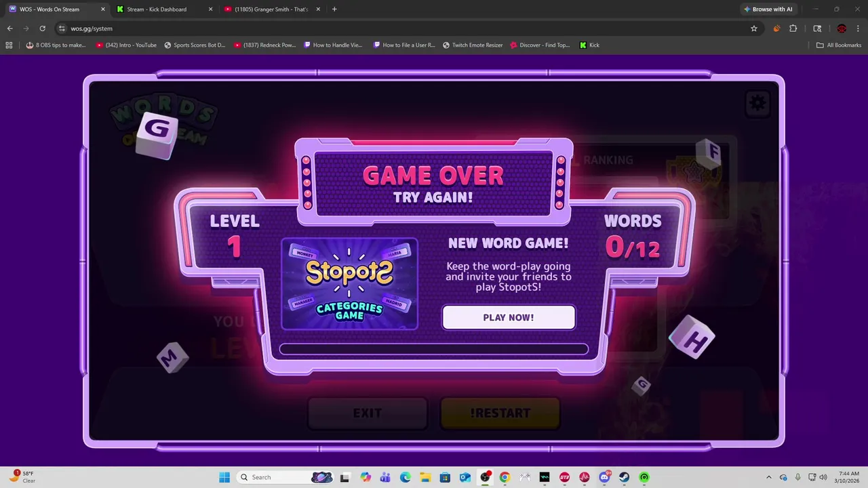Open Outlook from the taskbar
The width and height of the screenshot is (868, 488).
pos(465,477)
